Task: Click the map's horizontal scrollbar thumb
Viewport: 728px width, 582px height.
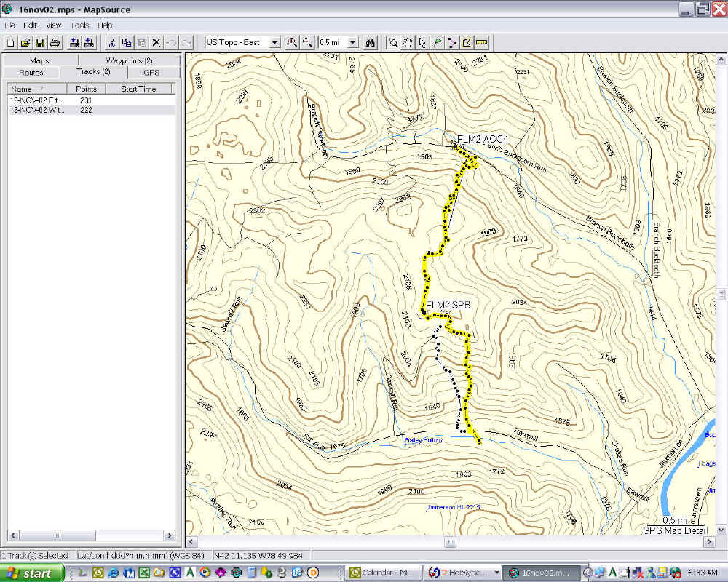Action: pos(450,541)
